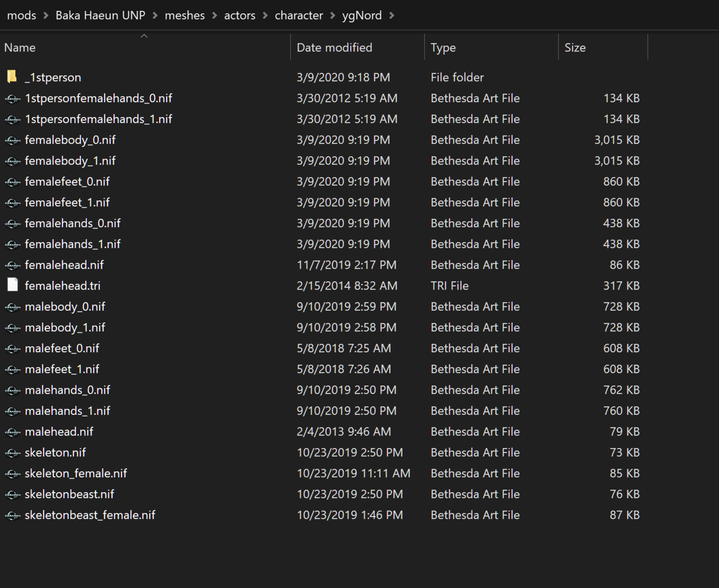Click the femalehead.tri document icon
Screen dimensions: 719x588
pos(12,285)
